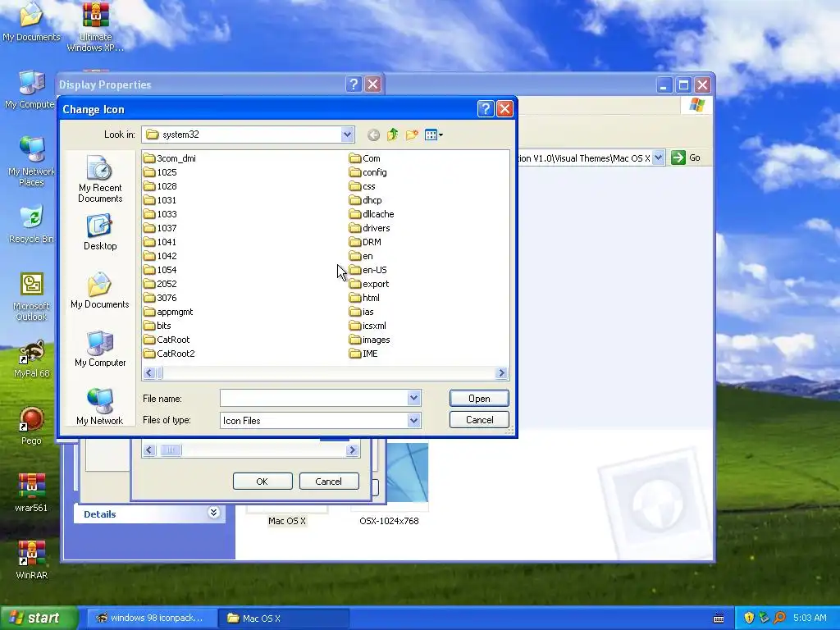Image resolution: width=840 pixels, height=630 pixels.
Task: Select My Network in the places bar
Action: [99, 407]
